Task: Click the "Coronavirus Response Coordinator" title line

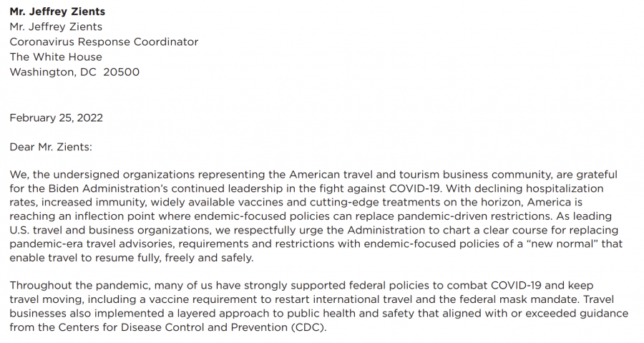Action: [x=104, y=42]
